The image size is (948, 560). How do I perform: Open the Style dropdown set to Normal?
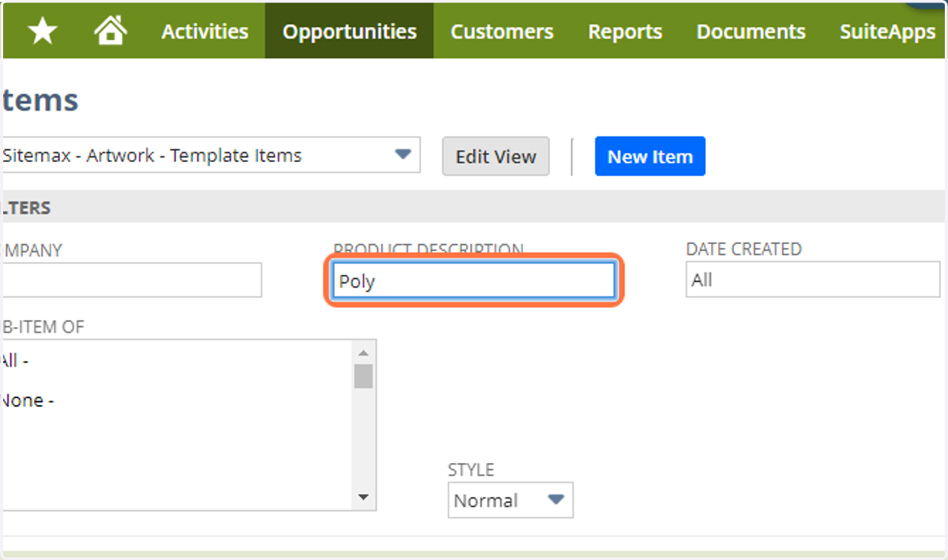pos(510,501)
